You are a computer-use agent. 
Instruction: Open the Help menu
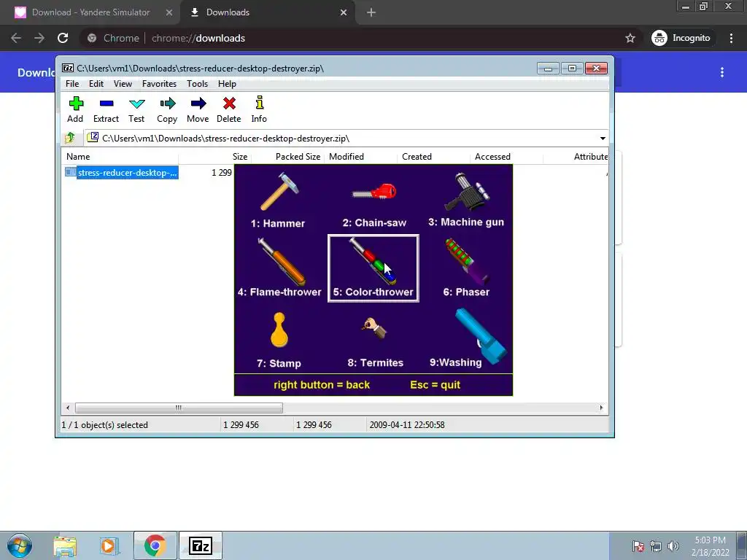pyautogui.click(x=228, y=84)
